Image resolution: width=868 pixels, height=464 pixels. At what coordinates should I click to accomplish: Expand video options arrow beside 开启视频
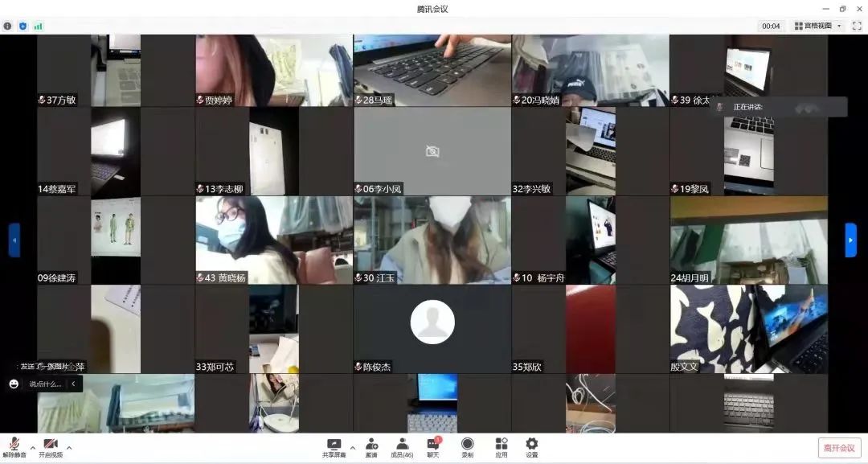click(x=69, y=448)
